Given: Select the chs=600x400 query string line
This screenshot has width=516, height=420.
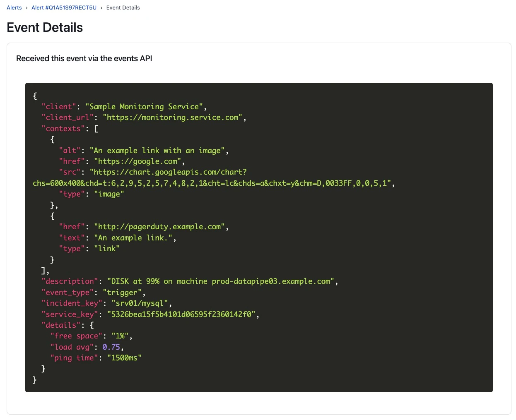Looking at the screenshot, I should 212,183.
